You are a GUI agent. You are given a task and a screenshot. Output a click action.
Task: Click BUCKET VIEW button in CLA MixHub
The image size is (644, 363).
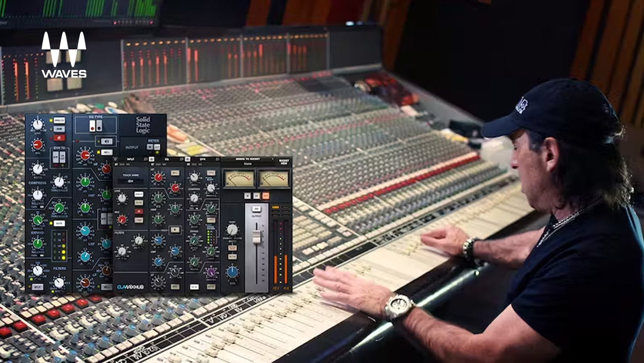284,162
